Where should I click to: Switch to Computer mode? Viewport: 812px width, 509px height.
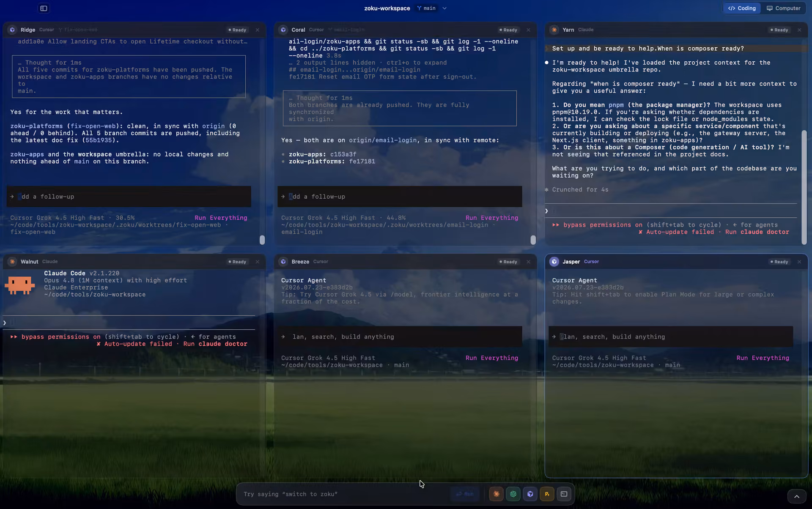783,8
